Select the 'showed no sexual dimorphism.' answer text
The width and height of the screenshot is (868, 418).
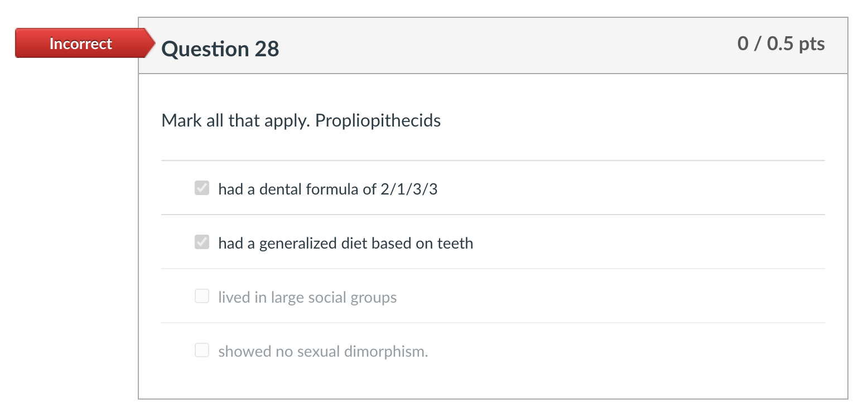[323, 352]
